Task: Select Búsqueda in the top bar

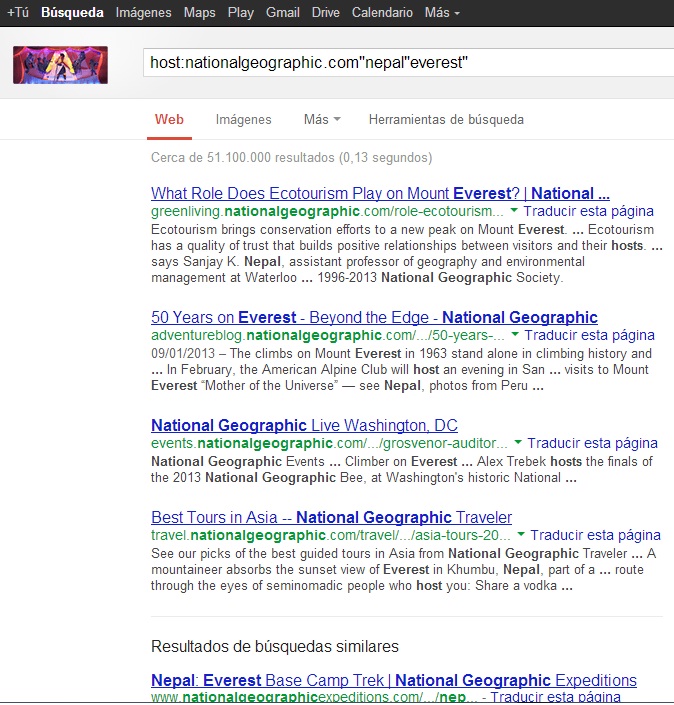Action: point(72,12)
